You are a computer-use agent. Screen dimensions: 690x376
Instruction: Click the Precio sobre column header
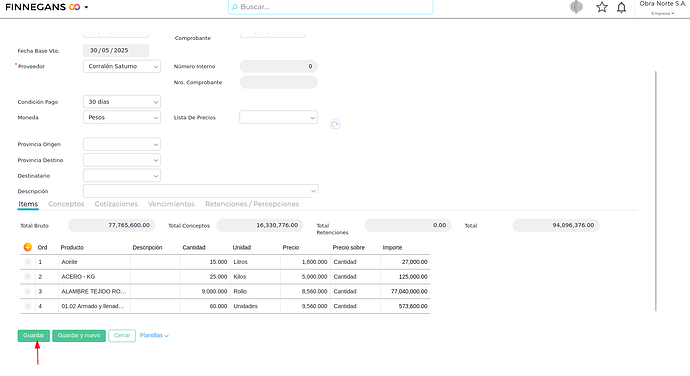(x=349, y=247)
